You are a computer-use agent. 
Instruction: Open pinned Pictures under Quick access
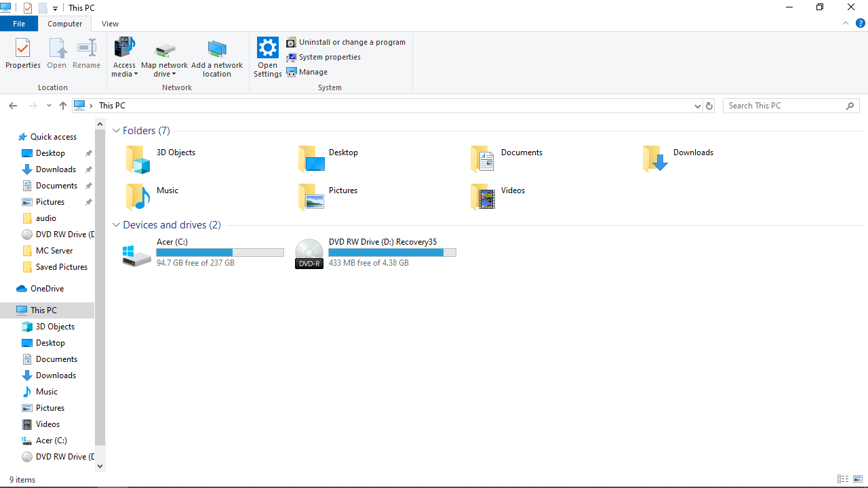point(50,202)
